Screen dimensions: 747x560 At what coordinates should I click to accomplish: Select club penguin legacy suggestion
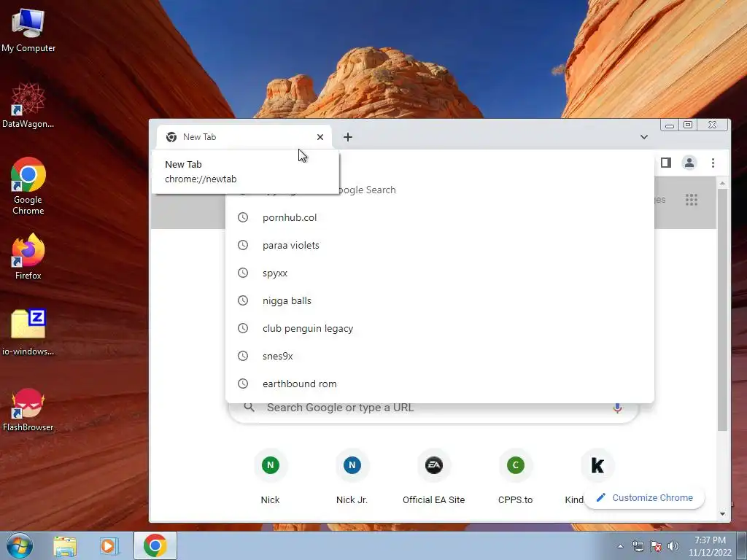(440, 328)
